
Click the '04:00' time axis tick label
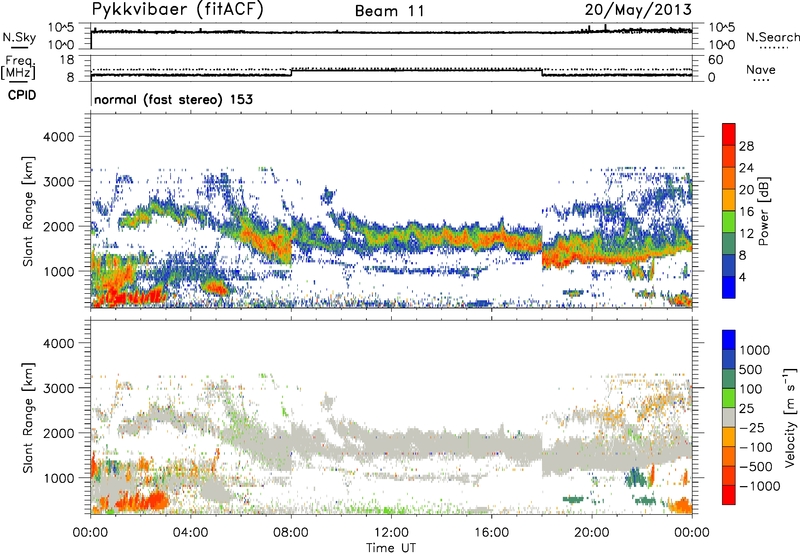click(x=191, y=533)
